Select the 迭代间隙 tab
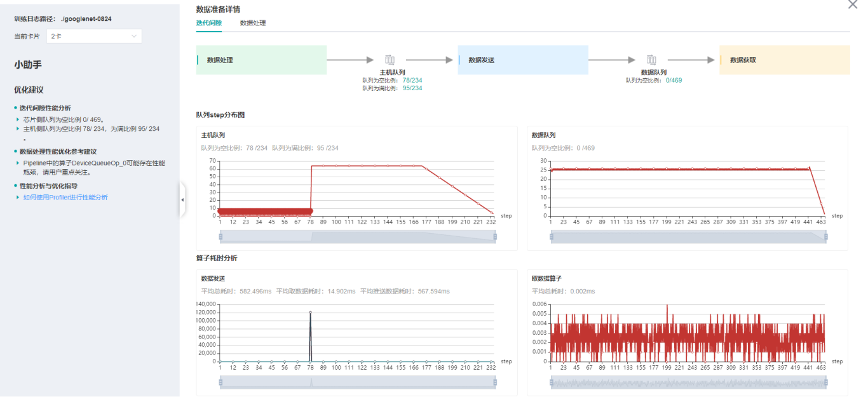 (x=209, y=23)
